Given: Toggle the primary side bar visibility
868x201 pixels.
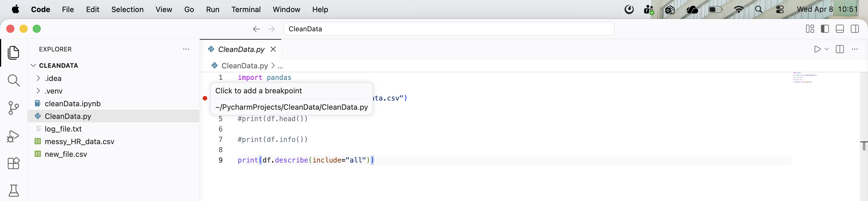Looking at the screenshot, I should [x=825, y=29].
